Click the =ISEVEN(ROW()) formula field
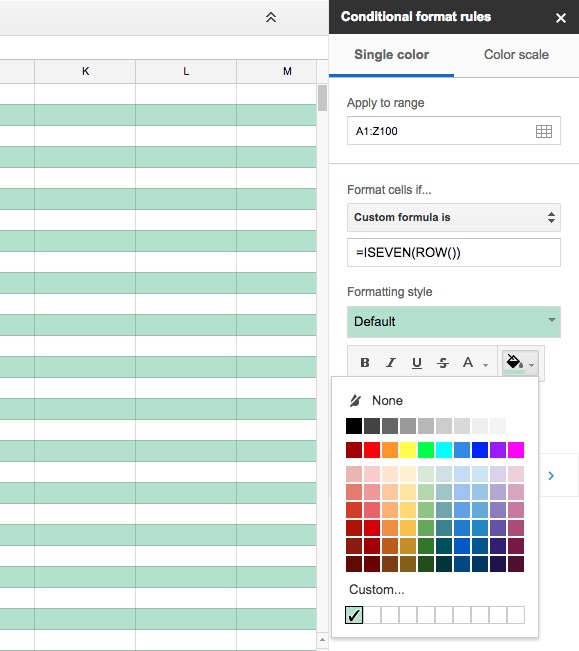 [x=454, y=252]
